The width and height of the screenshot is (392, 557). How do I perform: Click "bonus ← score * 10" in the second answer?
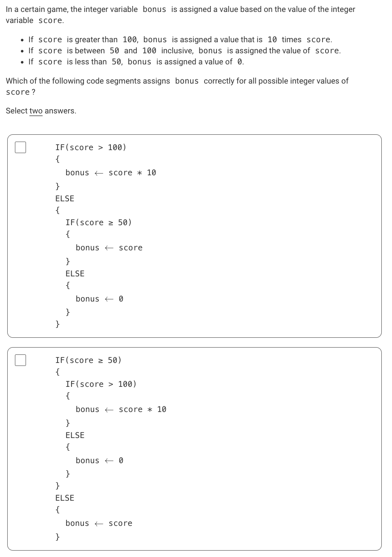[121, 409]
